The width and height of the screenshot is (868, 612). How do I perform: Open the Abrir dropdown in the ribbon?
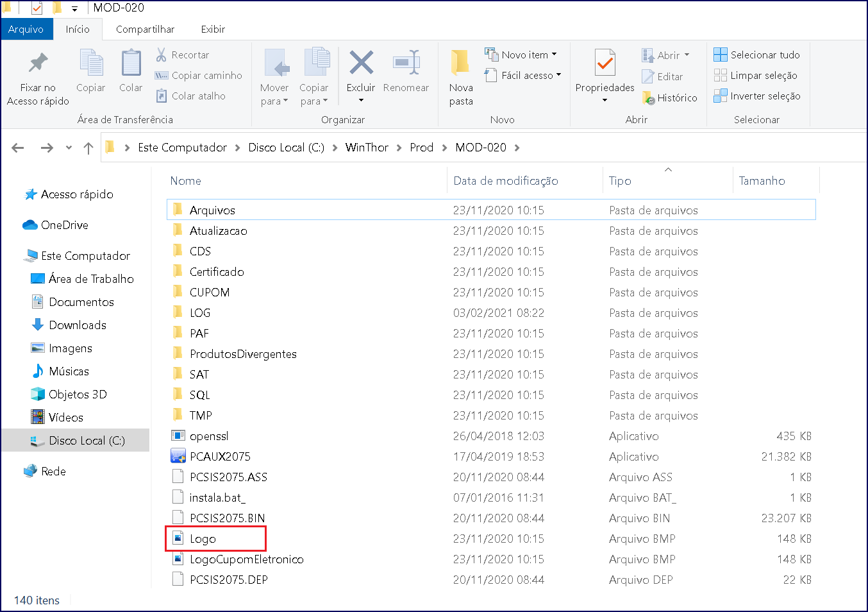pyautogui.click(x=687, y=55)
